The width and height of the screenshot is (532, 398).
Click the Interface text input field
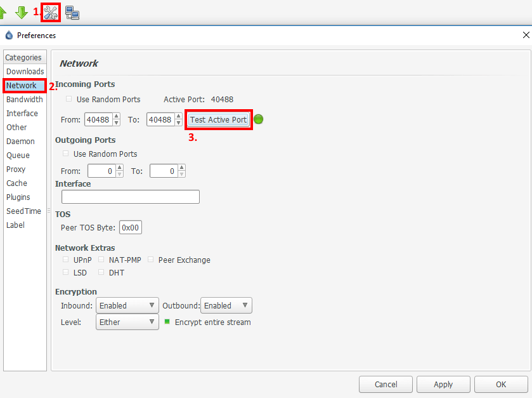point(130,197)
